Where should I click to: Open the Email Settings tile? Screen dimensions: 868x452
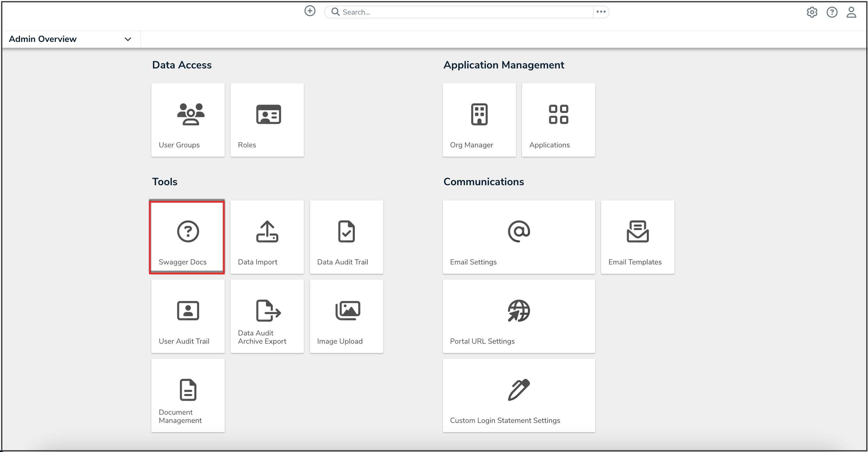(519, 237)
